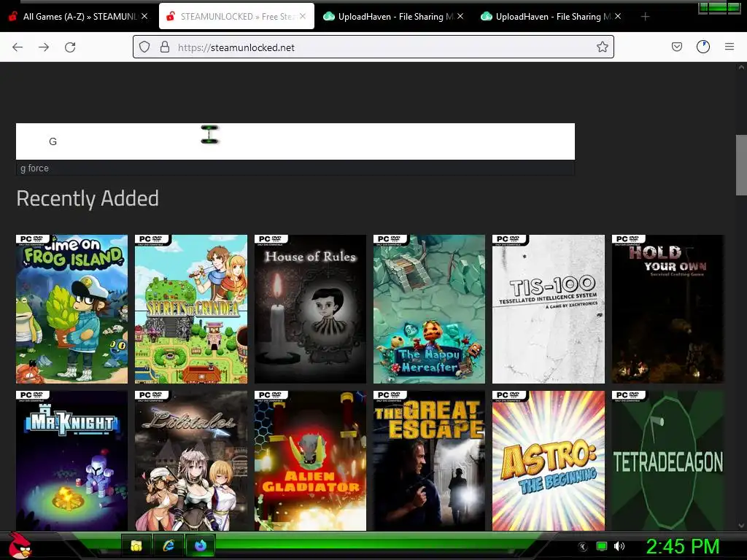This screenshot has width=747, height=560.
Task: Switch to the All Games (A-Z) tab
Action: pos(79,17)
